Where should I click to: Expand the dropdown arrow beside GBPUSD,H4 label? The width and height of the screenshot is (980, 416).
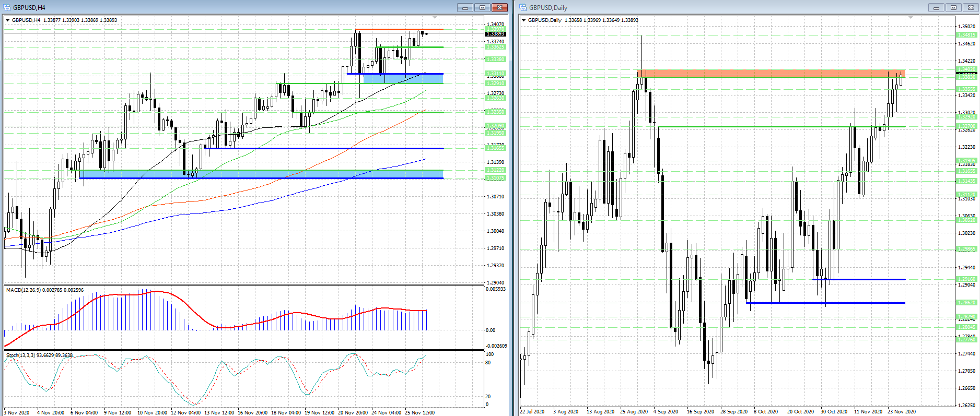click(x=8, y=20)
